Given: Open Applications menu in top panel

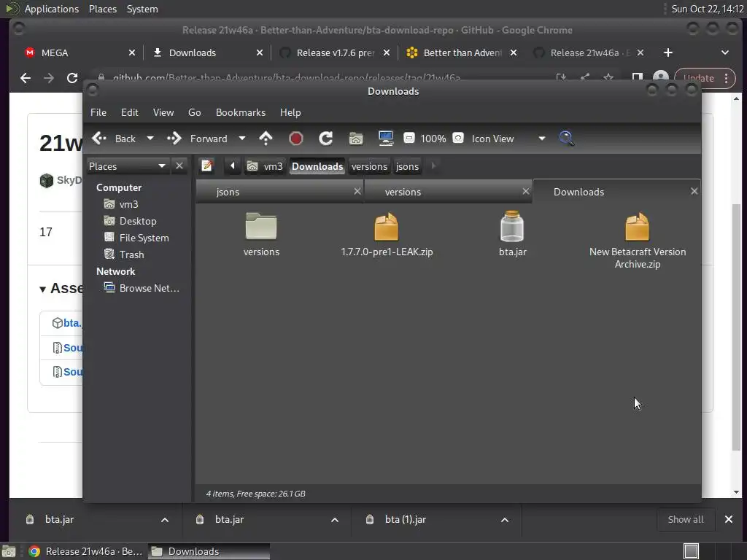Looking at the screenshot, I should point(52,9).
